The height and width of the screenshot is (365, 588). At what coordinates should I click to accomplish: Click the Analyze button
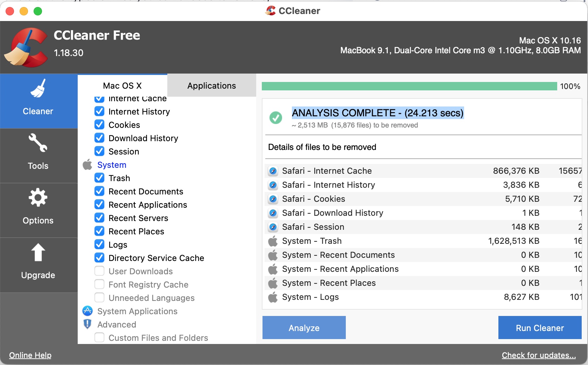click(304, 328)
